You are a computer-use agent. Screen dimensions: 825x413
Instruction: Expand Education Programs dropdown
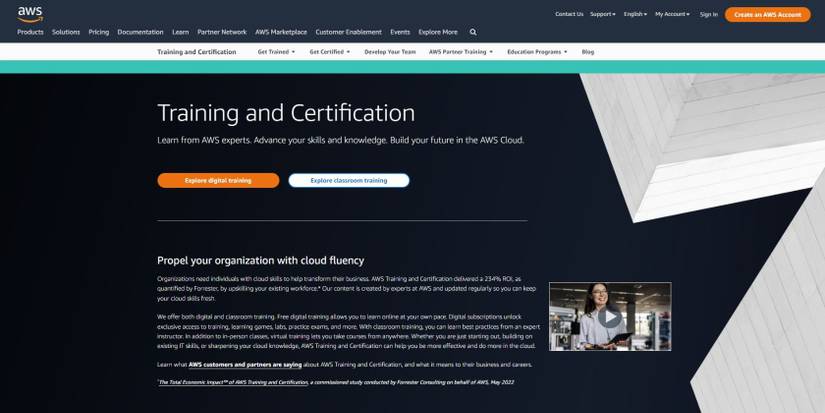tap(537, 52)
